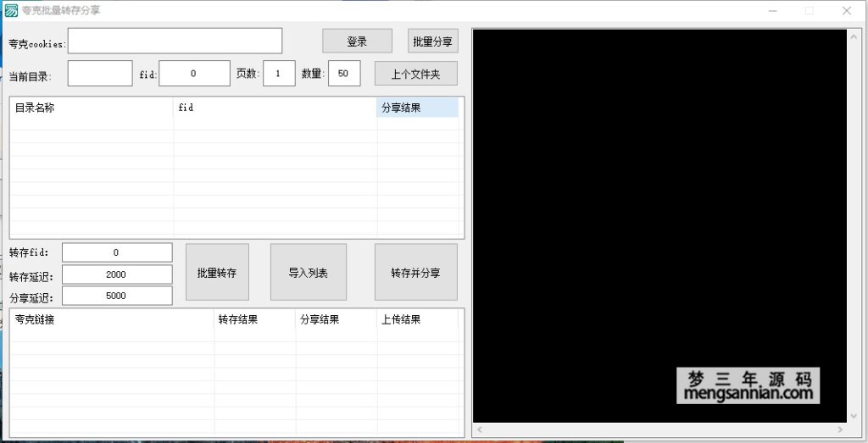
Task: Focus the 分享延迟 field with 5000
Action: coord(117,296)
